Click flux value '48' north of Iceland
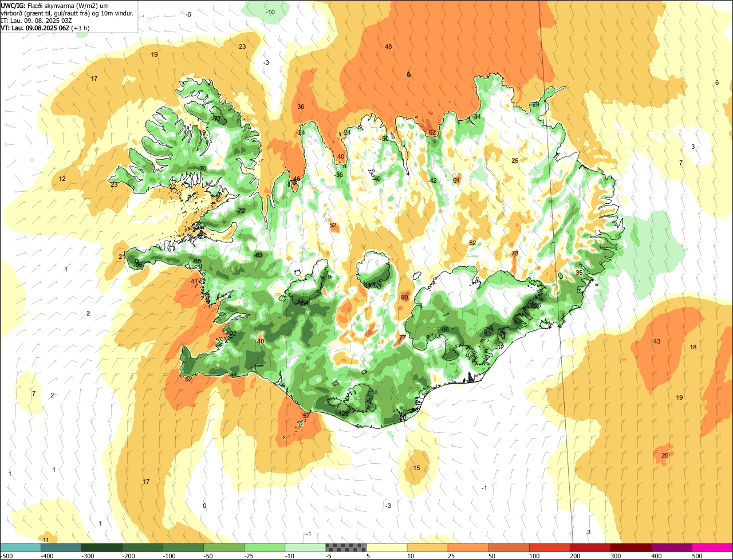 tap(388, 46)
